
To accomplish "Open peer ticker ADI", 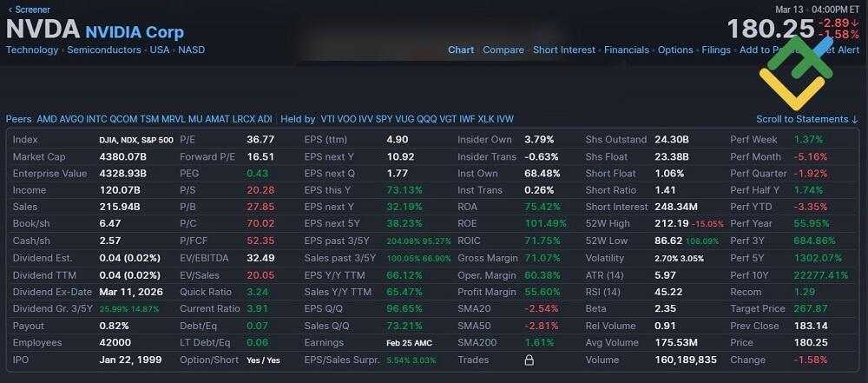I will pos(265,119).
